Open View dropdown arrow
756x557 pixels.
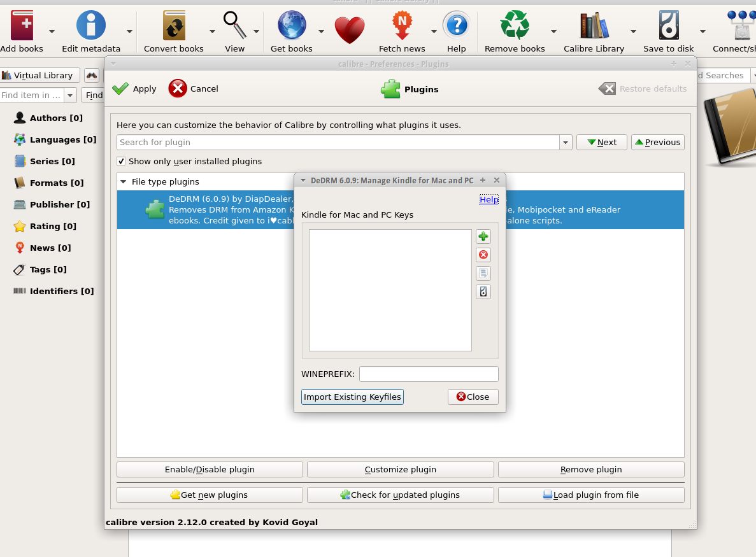(257, 32)
